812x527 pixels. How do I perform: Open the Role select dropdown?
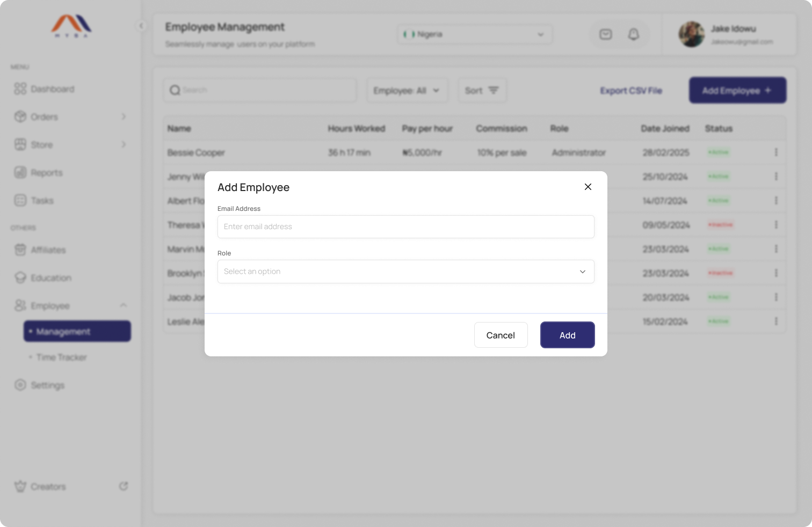[405, 272]
